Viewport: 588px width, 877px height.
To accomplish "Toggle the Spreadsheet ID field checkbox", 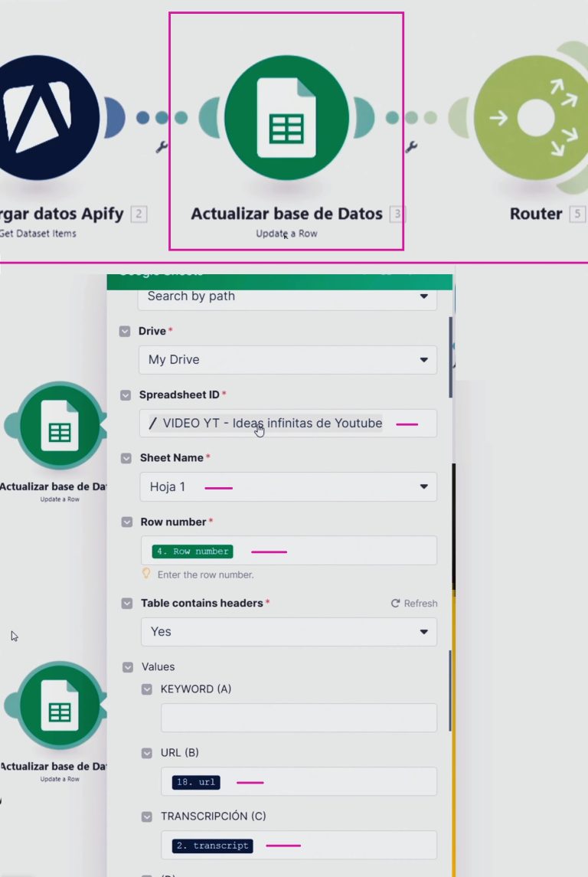I will pos(126,395).
